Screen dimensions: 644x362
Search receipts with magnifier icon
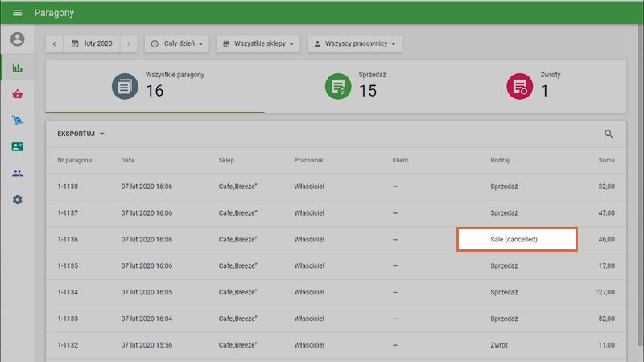[609, 134]
